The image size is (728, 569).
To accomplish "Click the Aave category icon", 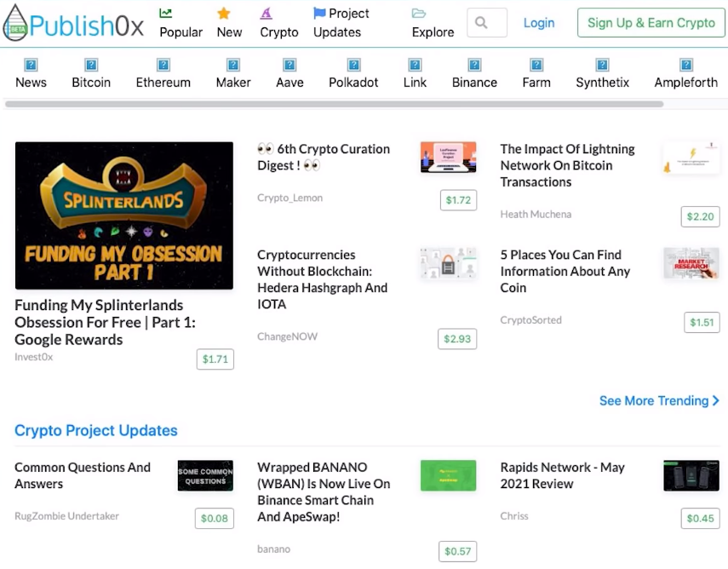I will click(x=289, y=65).
